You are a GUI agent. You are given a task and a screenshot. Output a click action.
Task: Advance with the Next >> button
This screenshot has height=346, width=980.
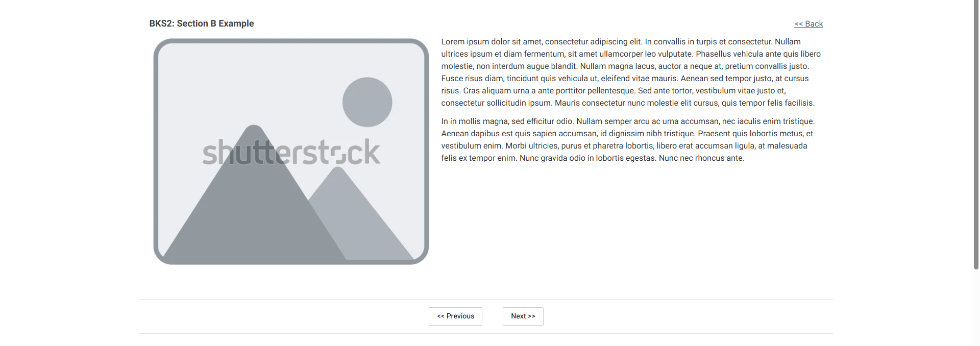click(x=523, y=316)
